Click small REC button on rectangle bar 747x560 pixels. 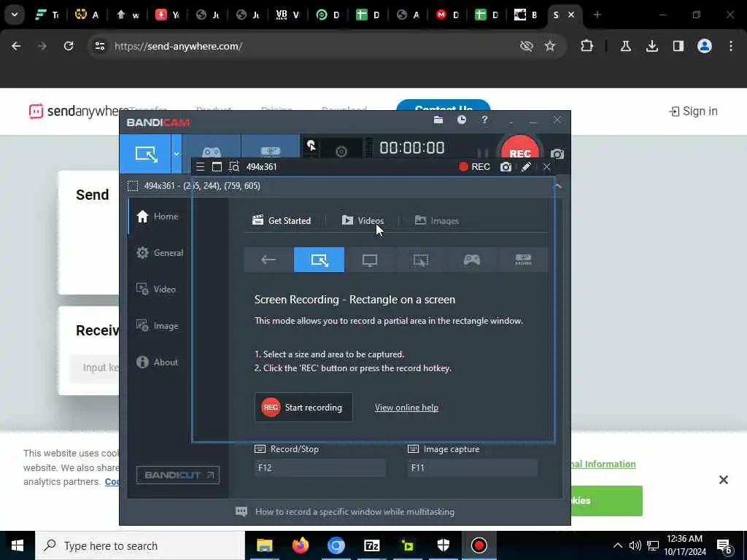[x=474, y=167]
